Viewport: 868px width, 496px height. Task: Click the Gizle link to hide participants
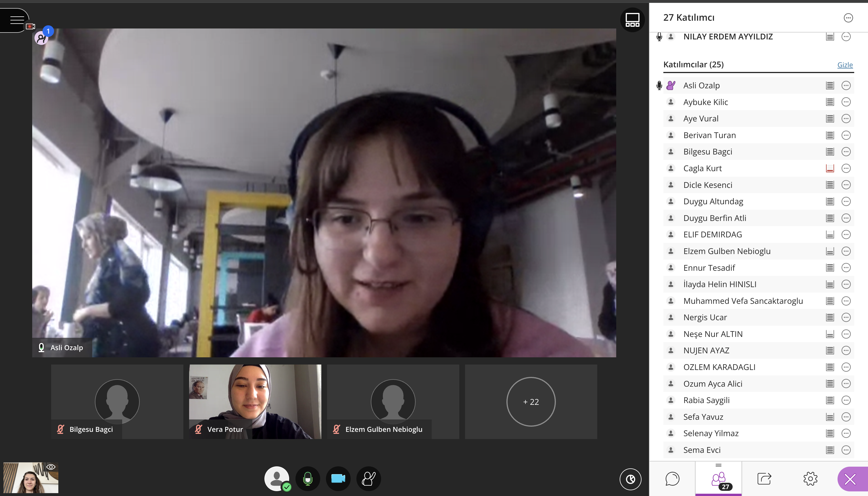coord(845,65)
